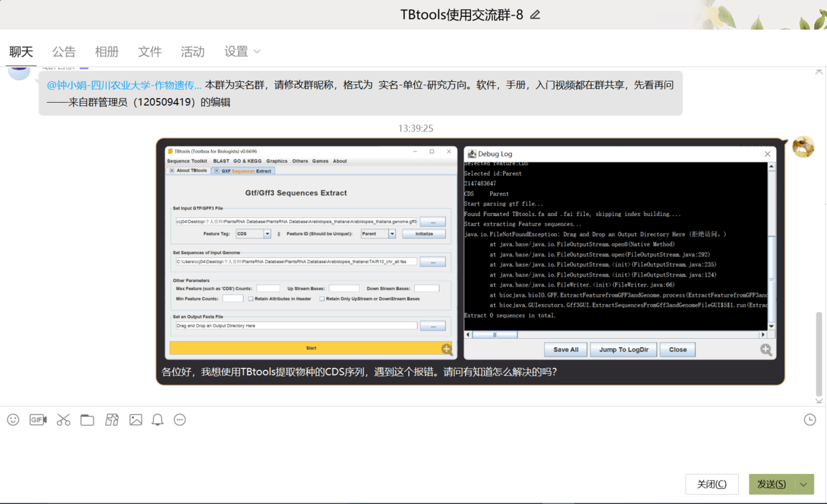The height and width of the screenshot is (504, 827).
Task: Click the group title TBtools使用交流群-8
Action: click(x=462, y=15)
